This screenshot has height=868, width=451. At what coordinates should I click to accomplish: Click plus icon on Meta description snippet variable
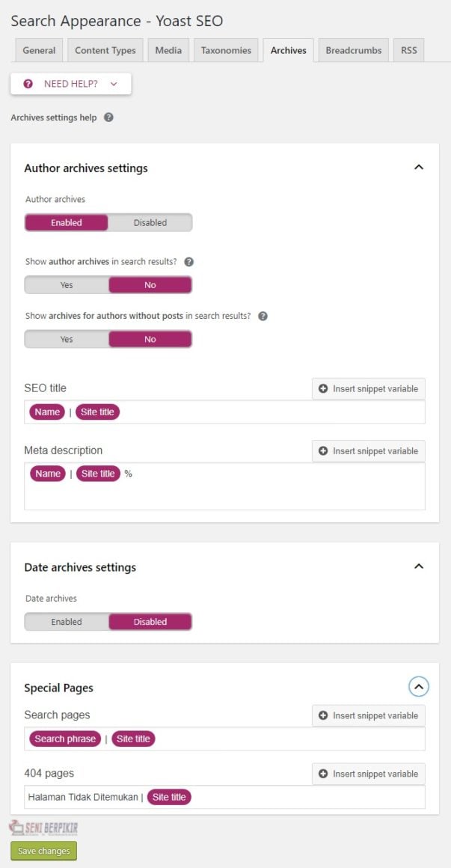pos(324,451)
